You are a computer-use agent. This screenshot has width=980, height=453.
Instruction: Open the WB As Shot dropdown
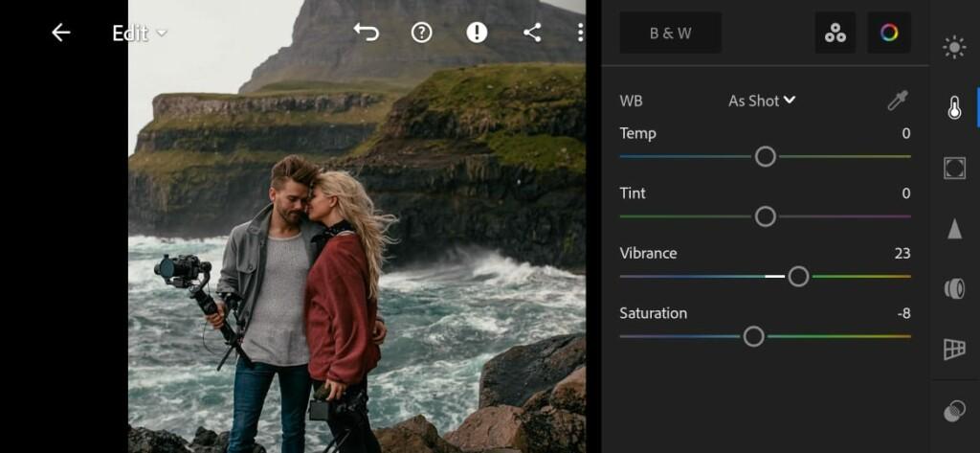coord(762,101)
